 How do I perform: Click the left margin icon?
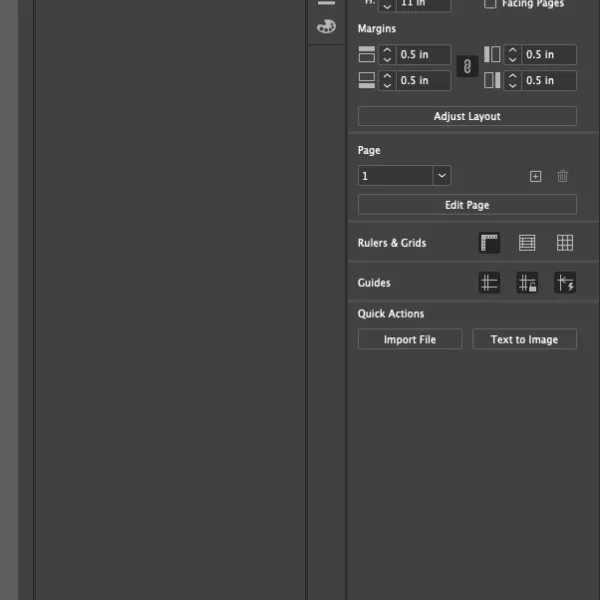(x=492, y=54)
